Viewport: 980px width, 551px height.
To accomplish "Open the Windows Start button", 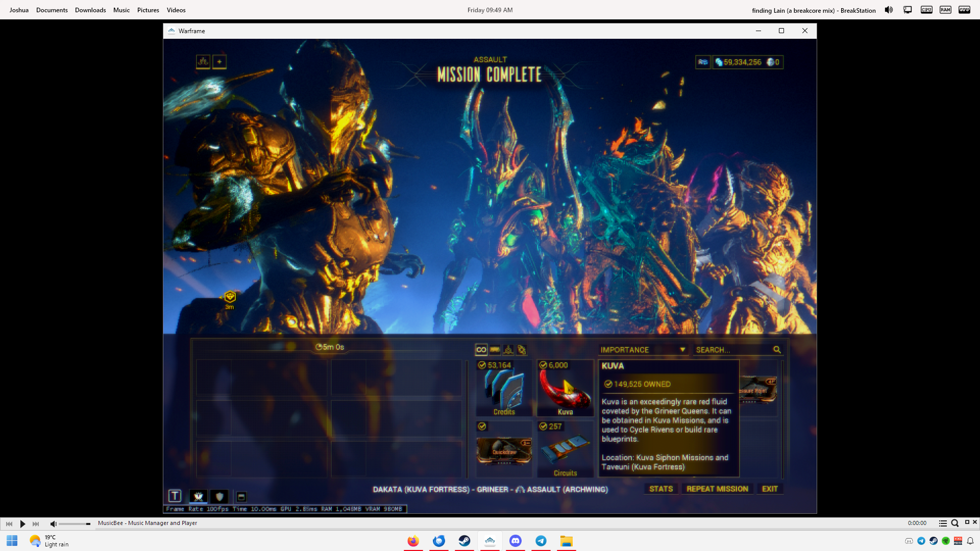I will (12, 541).
